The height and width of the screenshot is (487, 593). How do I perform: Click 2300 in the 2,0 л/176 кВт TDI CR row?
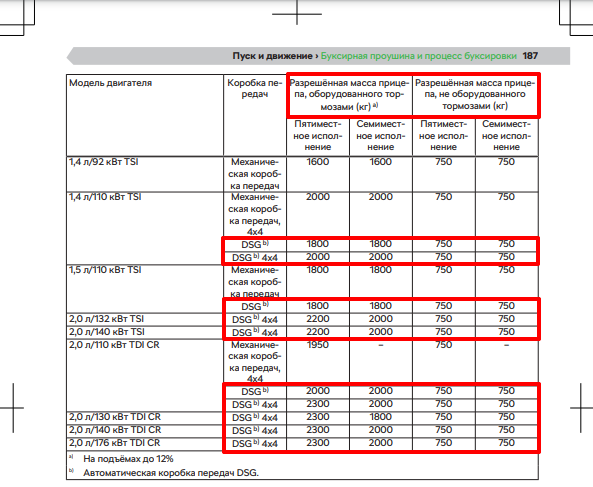[x=318, y=442]
